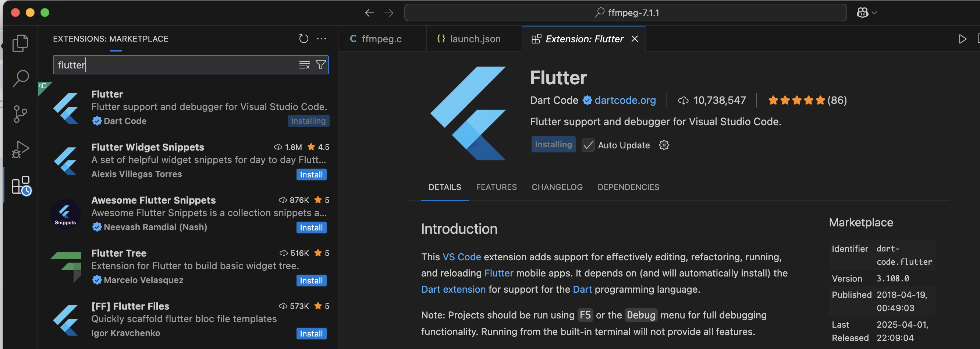The width and height of the screenshot is (980, 349).
Task: Click the Igor Kravchenko publisher name
Action: (x=125, y=334)
